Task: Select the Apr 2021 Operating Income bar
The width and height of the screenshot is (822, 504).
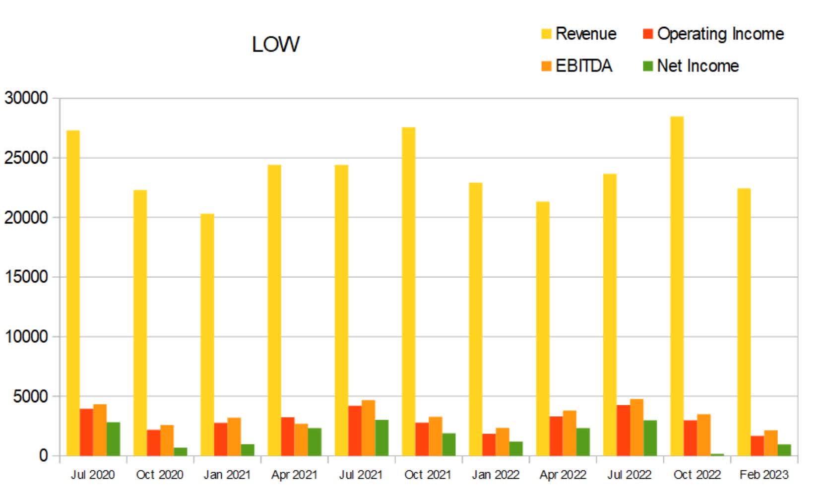Action: (x=288, y=437)
